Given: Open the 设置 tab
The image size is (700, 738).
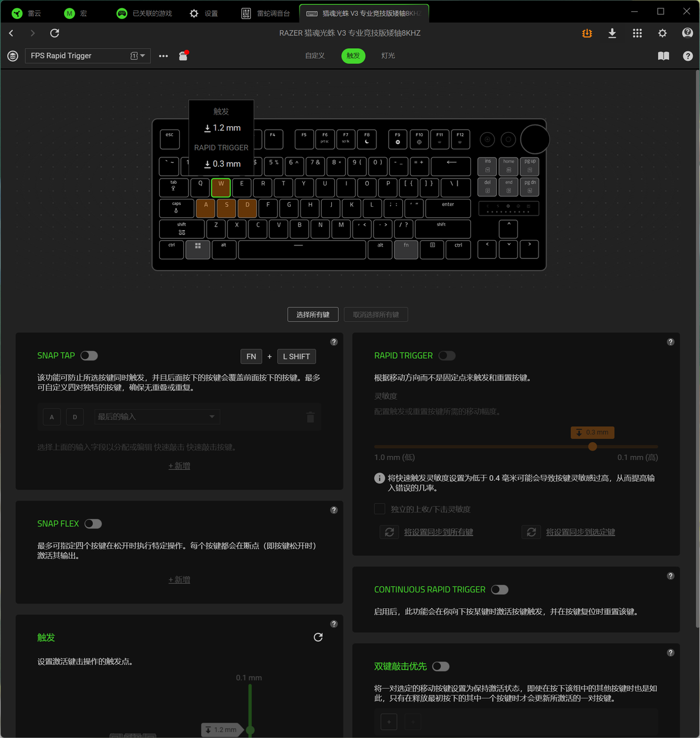Looking at the screenshot, I should (x=204, y=13).
